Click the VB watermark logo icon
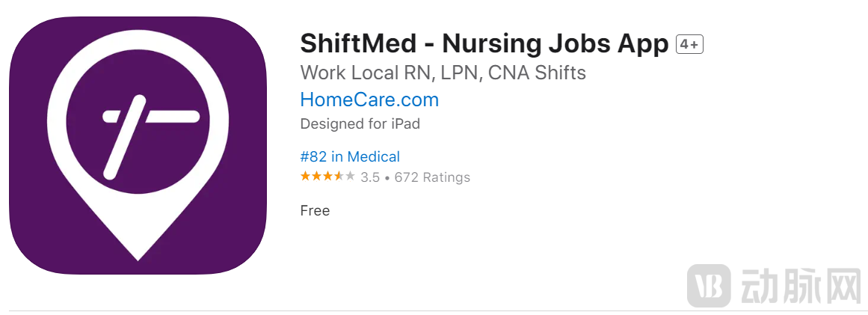868x315 pixels. [x=709, y=285]
